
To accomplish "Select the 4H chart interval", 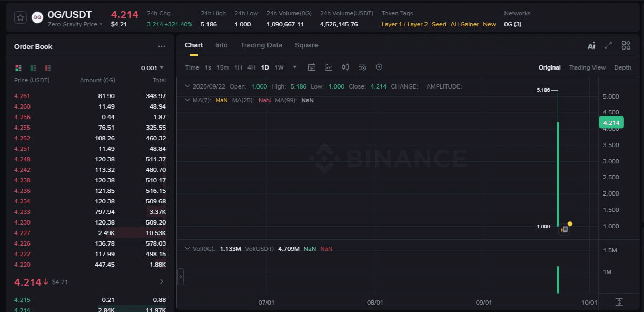I will pos(252,67).
